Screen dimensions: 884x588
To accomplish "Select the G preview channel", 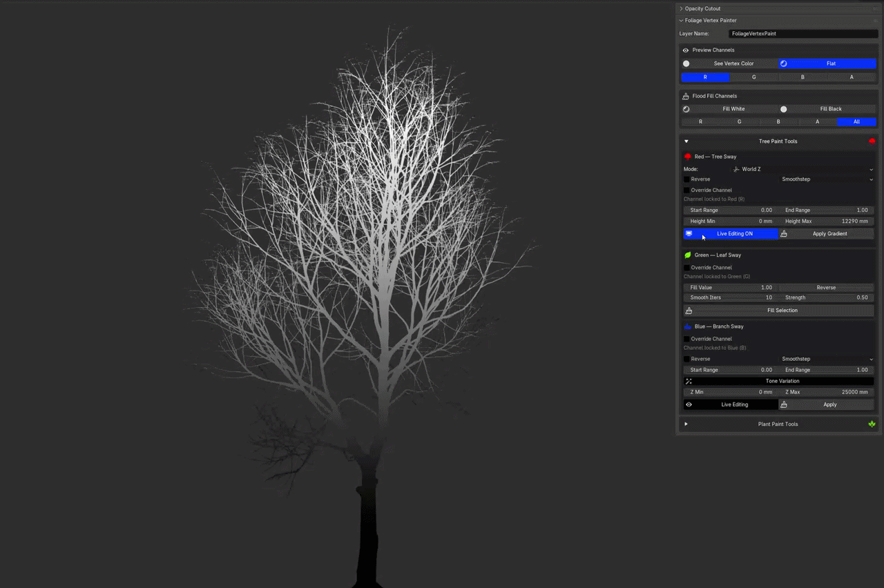I will [x=753, y=77].
